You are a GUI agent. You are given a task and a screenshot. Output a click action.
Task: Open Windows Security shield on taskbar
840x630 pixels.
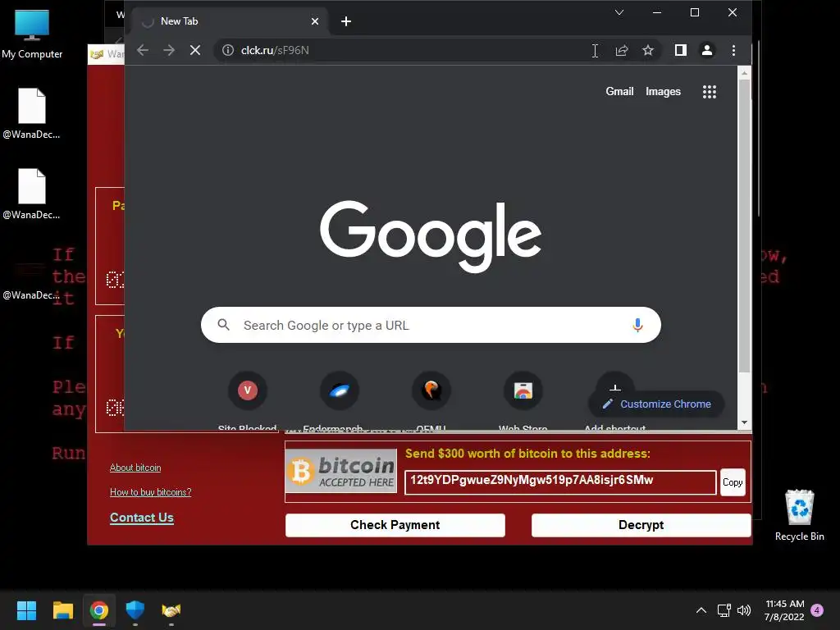point(135,610)
